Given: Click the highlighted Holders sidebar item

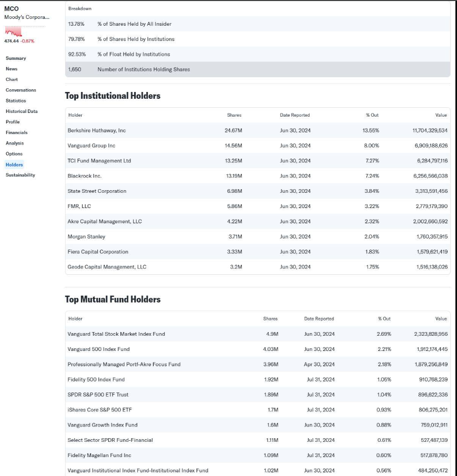Looking at the screenshot, I should point(14,164).
